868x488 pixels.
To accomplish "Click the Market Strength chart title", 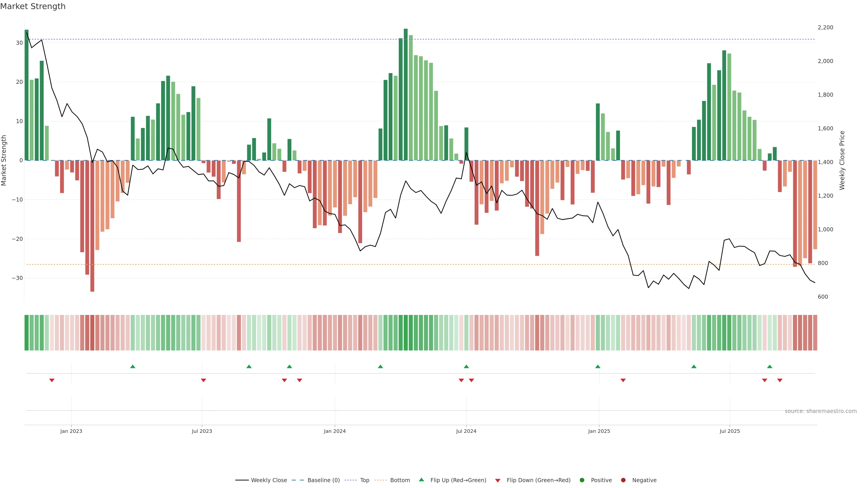I will click(33, 6).
